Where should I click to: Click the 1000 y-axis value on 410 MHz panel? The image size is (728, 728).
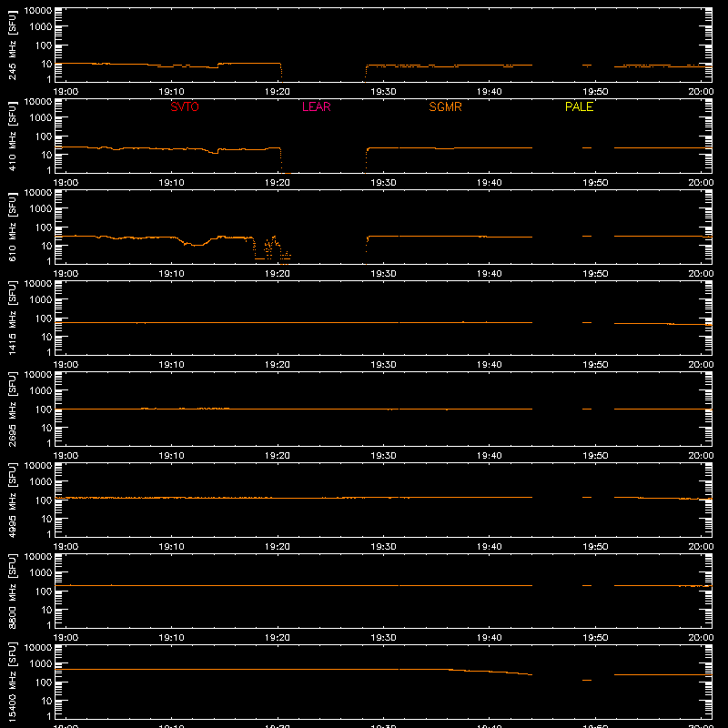pyautogui.click(x=41, y=117)
